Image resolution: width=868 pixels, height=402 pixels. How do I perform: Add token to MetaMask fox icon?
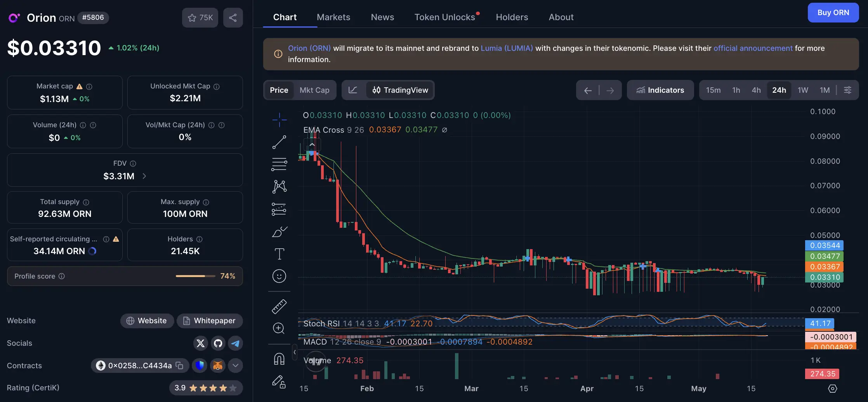[218, 366]
